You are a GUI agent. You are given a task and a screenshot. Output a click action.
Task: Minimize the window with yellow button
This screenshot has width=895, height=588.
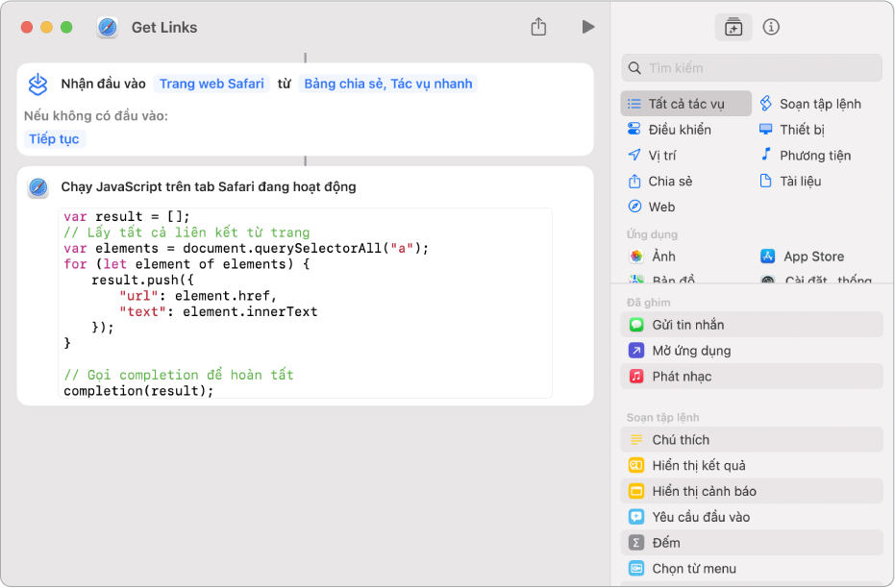pyautogui.click(x=47, y=27)
